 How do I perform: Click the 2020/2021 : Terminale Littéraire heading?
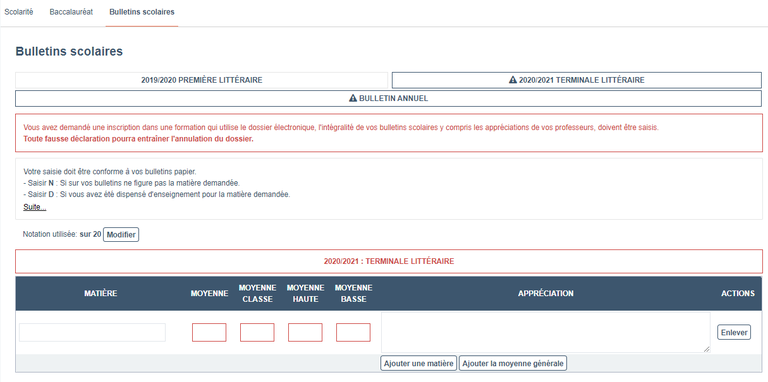click(x=389, y=262)
